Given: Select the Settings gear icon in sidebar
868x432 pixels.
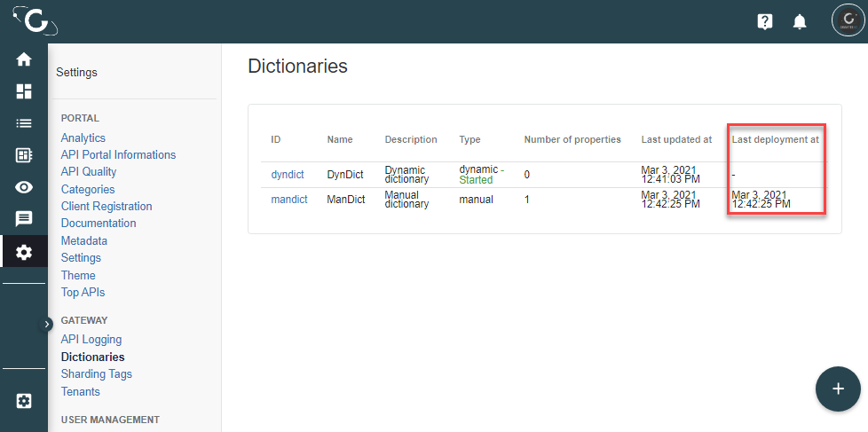Looking at the screenshot, I should (24, 252).
